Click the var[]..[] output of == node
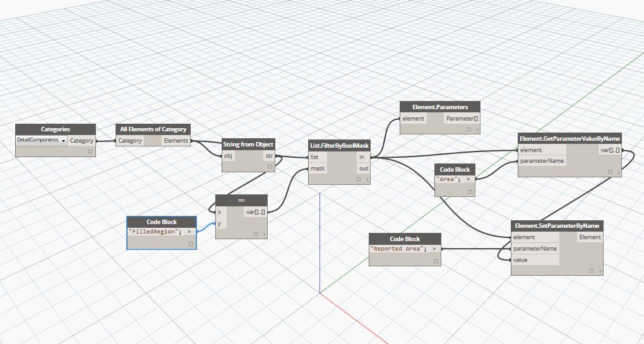644x344 pixels. coord(256,212)
